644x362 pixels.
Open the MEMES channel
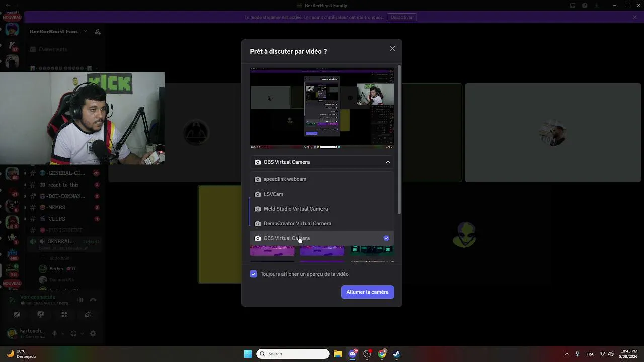[65, 208]
